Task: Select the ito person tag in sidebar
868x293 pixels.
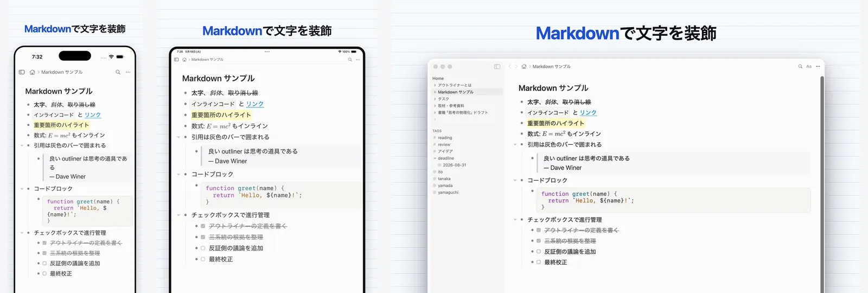Action: click(x=441, y=172)
